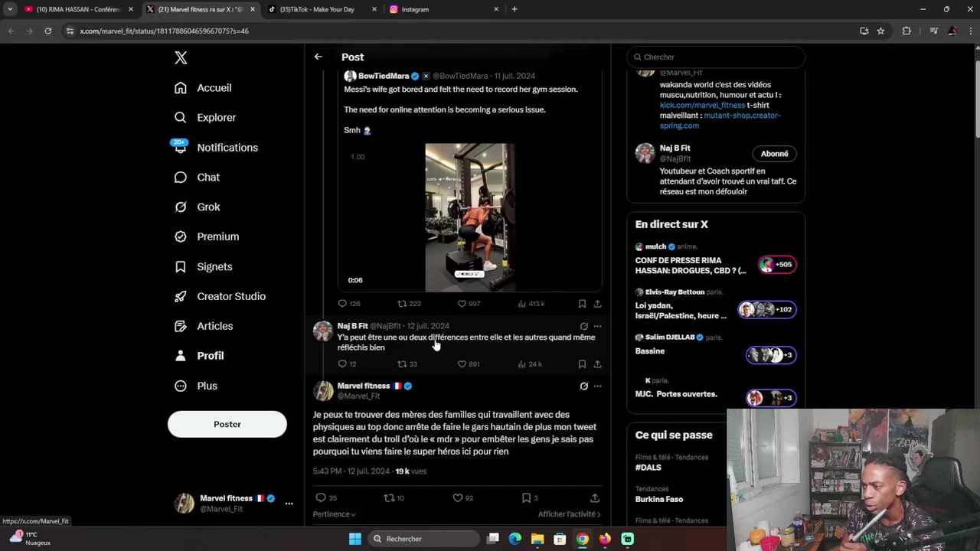Screen dimensions: 980x551
Task: Open account menu dots beside Marvel fitness
Action: coord(289,504)
